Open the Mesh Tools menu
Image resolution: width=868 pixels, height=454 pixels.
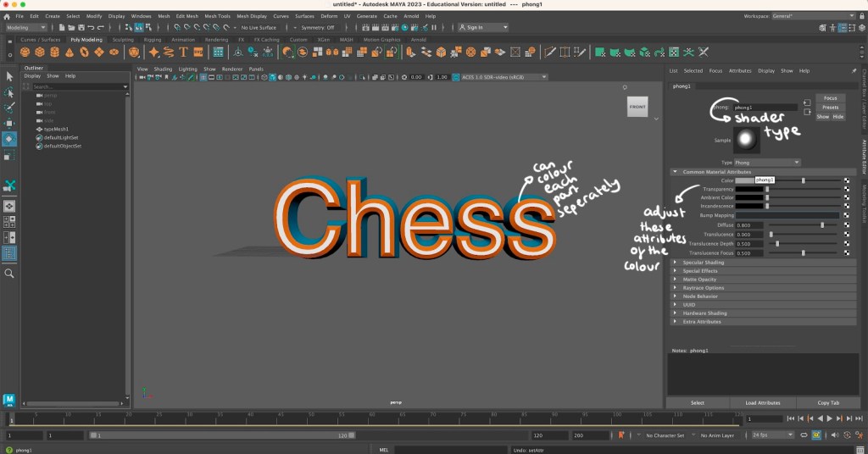pos(217,16)
